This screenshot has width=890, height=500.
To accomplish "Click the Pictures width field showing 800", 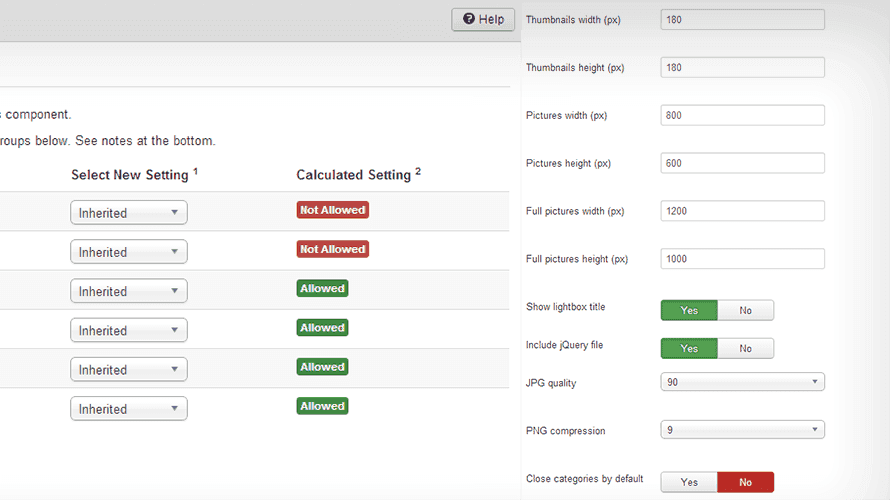I will click(742, 116).
